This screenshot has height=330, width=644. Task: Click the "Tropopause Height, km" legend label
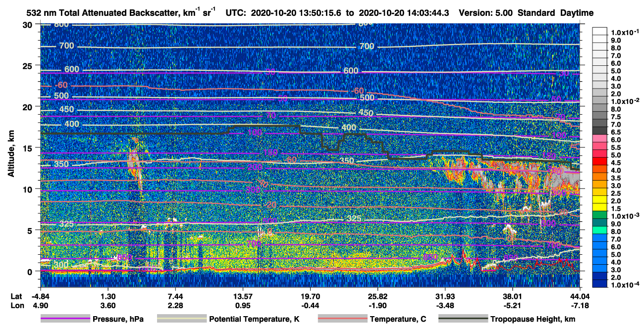[x=533, y=320]
